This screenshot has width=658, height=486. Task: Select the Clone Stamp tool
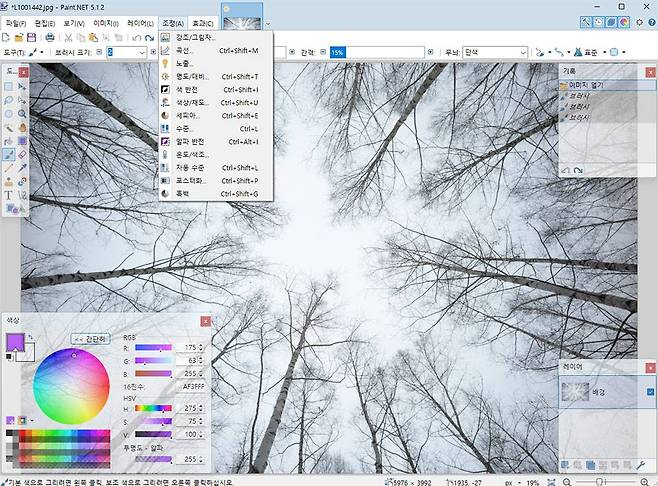8,182
